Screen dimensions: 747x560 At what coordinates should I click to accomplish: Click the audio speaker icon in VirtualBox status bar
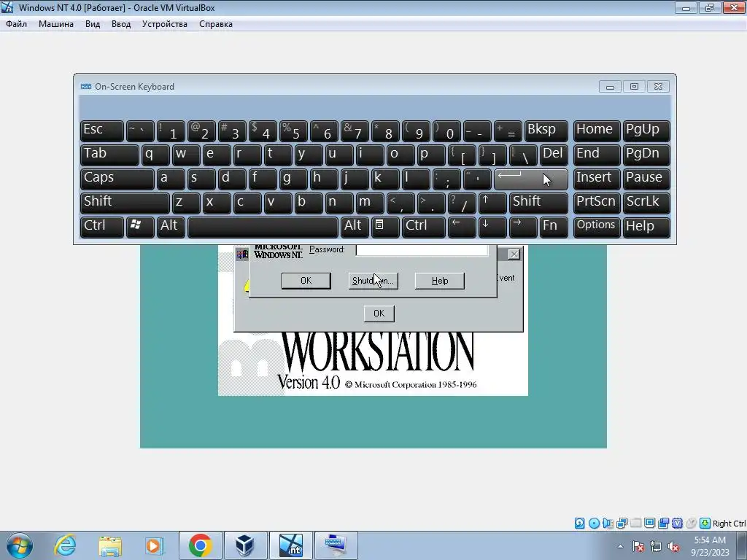click(x=608, y=524)
